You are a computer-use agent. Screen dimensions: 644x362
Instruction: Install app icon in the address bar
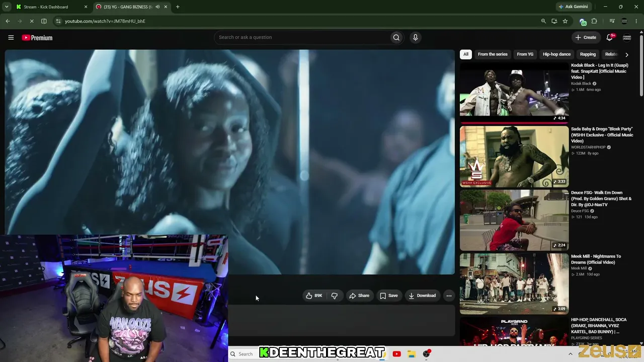pos(554,21)
